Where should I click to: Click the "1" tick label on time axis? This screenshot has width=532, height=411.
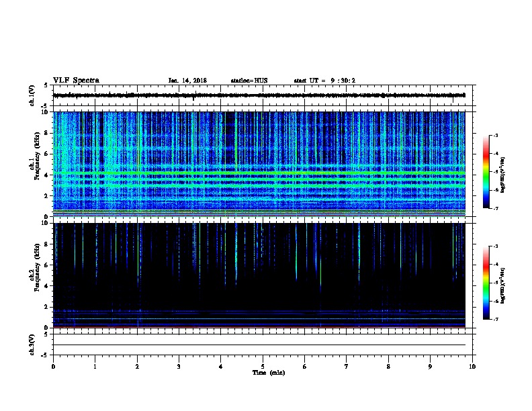pyautogui.click(x=95, y=367)
